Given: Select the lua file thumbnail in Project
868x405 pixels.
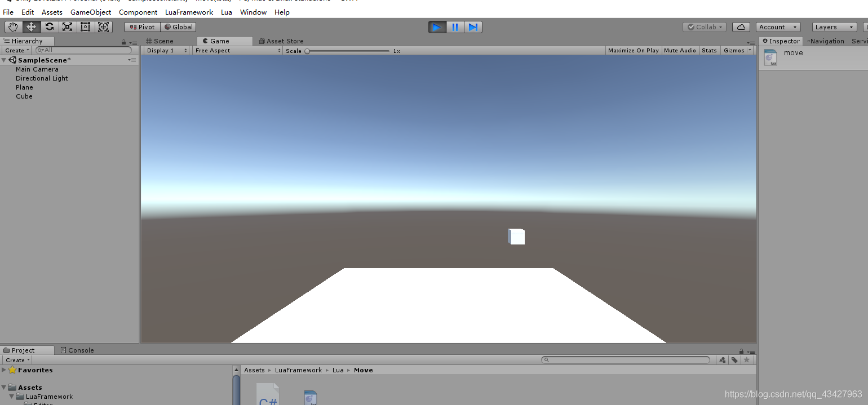Looking at the screenshot, I should (x=310, y=398).
